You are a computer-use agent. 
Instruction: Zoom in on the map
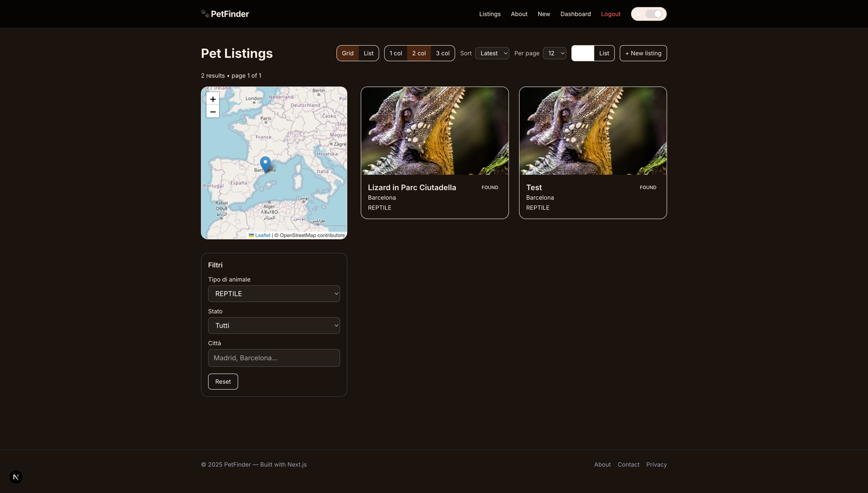[x=213, y=99]
